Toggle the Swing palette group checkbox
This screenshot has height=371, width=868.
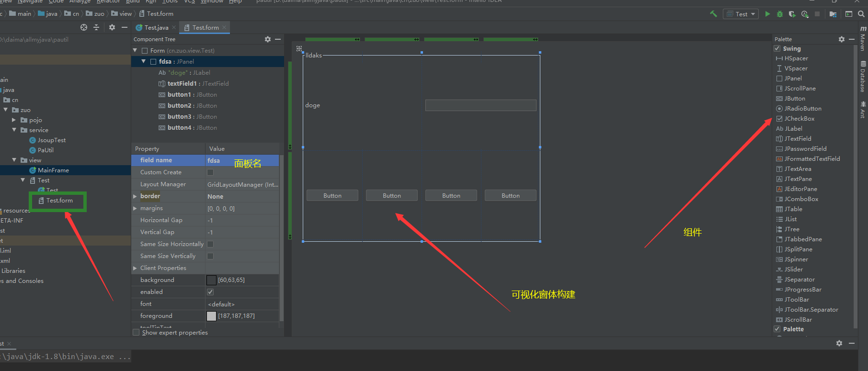pos(777,48)
